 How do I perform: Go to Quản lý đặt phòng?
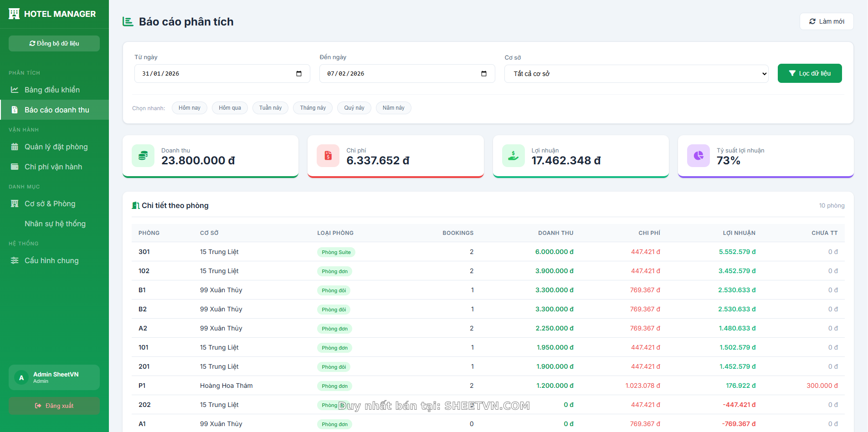pyautogui.click(x=56, y=147)
